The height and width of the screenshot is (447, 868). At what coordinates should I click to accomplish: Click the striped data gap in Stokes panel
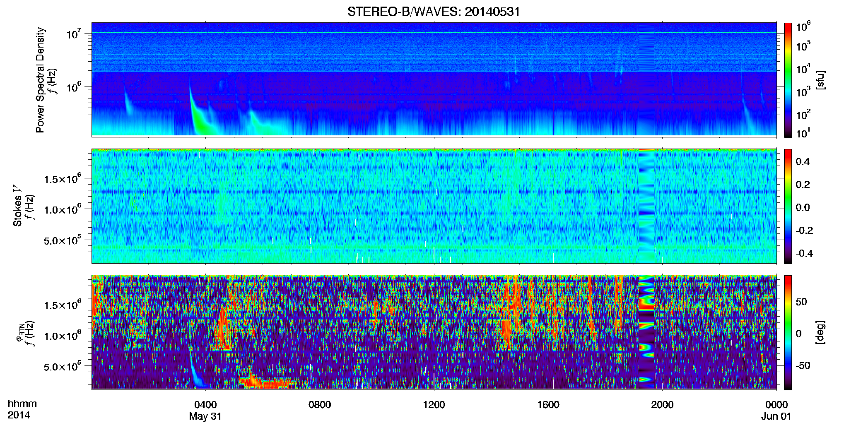click(646, 206)
